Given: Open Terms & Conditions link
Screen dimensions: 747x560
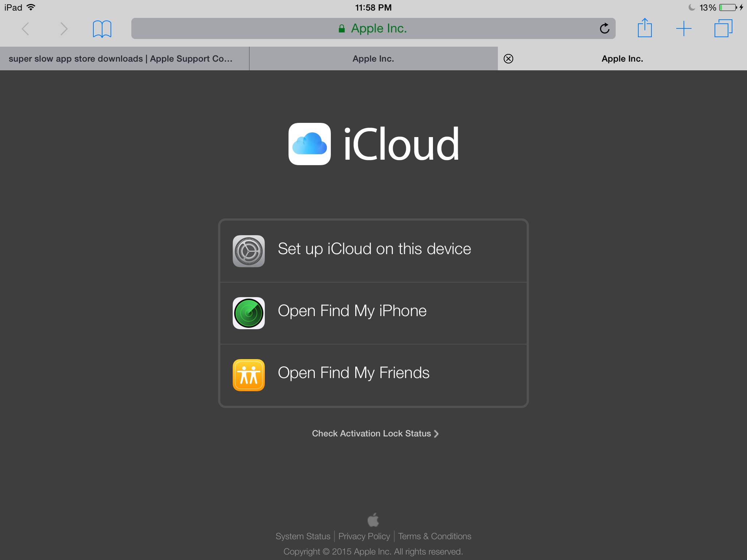Looking at the screenshot, I should click(434, 536).
